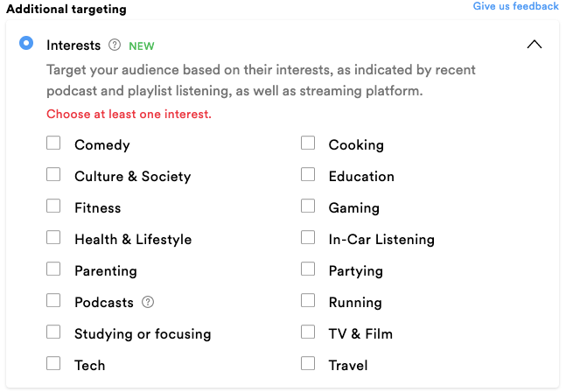Select the In-Car Listening checkbox
Screen dimensions: 566x392
(x=308, y=237)
